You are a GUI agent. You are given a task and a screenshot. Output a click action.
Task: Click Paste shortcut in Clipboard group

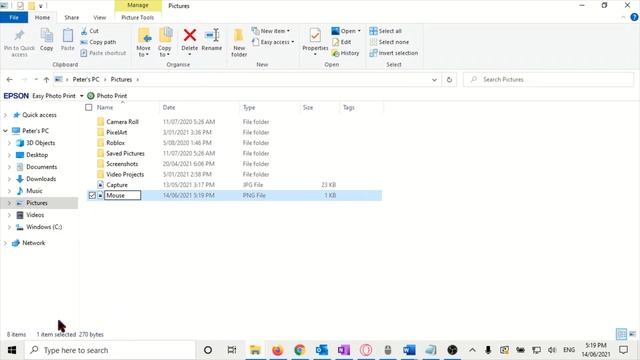tap(103, 53)
